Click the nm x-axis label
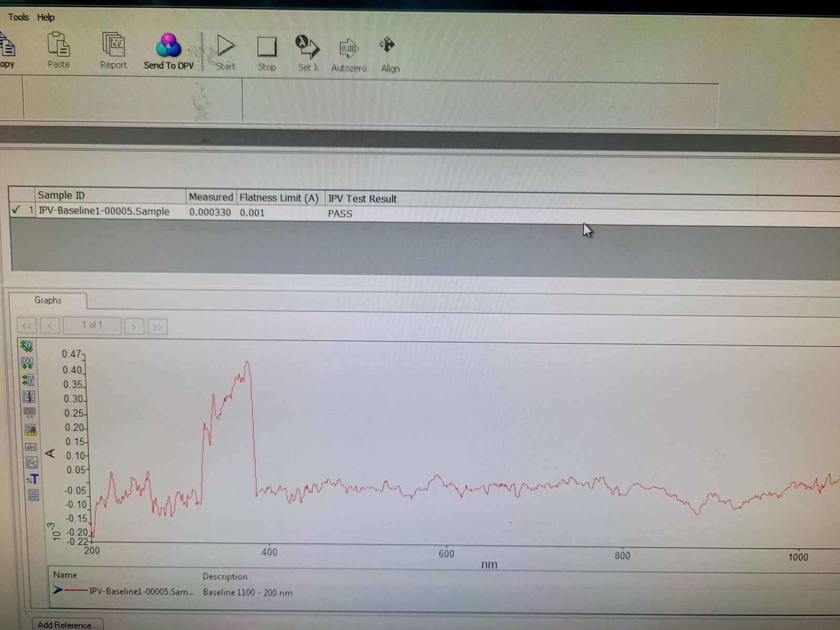The image size is (840, 630). (x=489, y=564)
